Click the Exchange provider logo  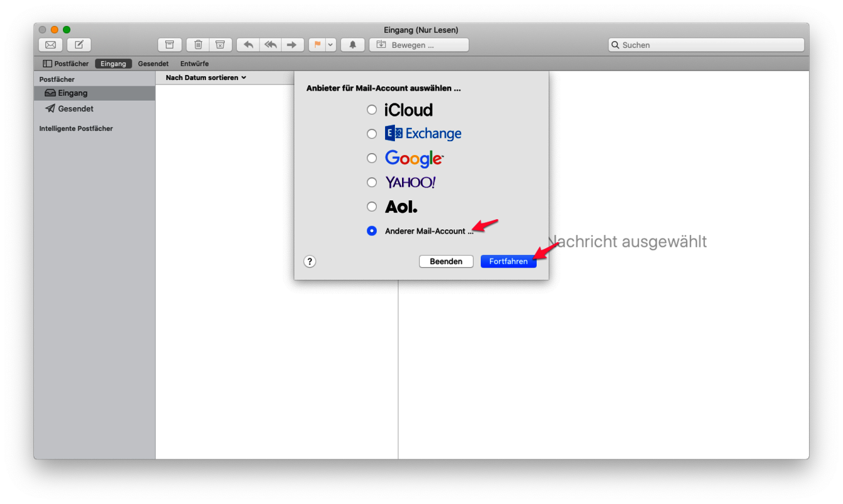(x=423, y=134)
